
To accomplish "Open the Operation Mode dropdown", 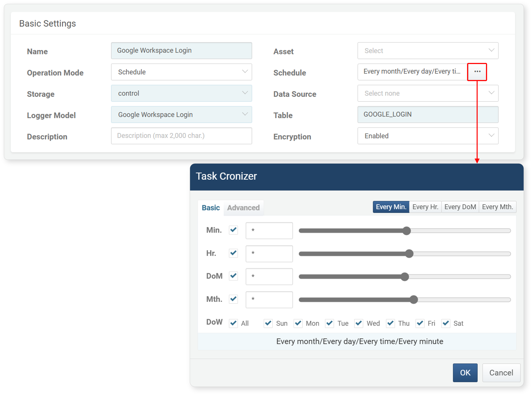I will pyautogui.click(x=181, y=72).
